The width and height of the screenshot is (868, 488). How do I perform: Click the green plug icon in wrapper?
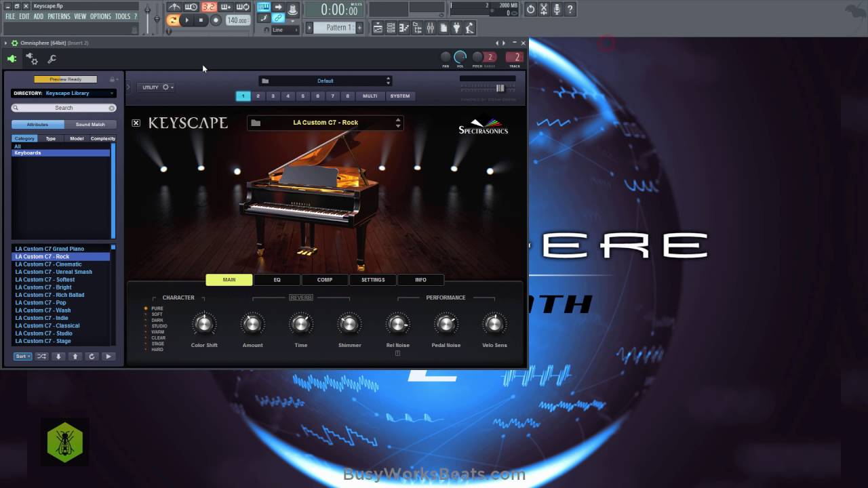12,59
